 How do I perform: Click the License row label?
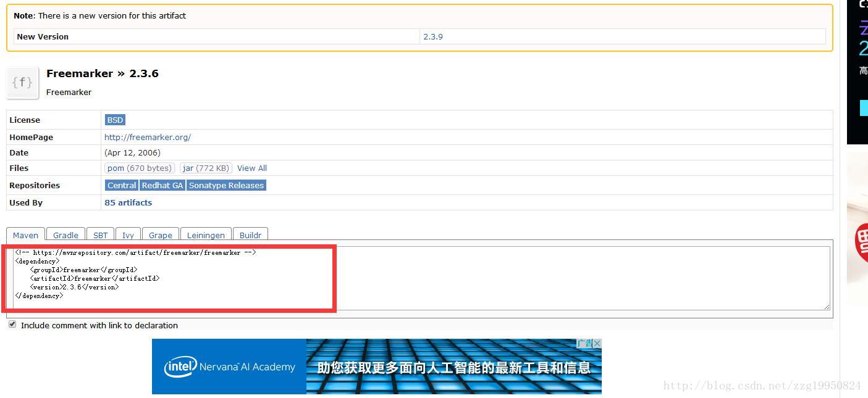[25, 120]
